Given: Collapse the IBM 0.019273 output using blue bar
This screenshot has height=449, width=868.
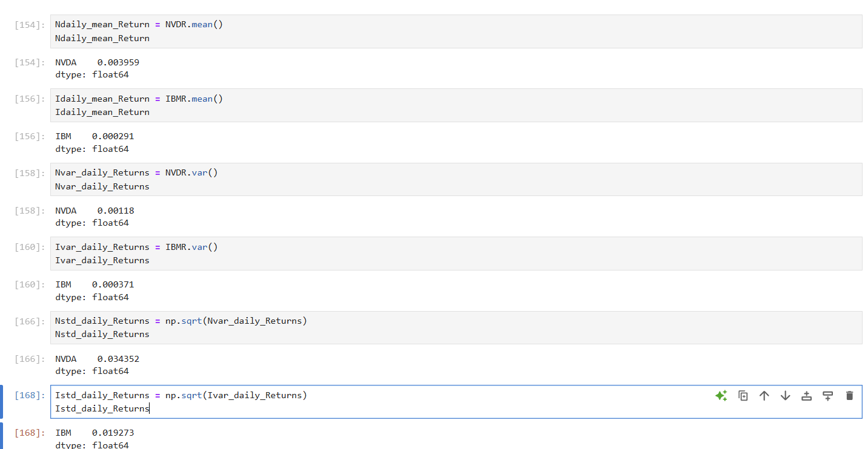Looking at the screenshot, I should tap(2, 436).
